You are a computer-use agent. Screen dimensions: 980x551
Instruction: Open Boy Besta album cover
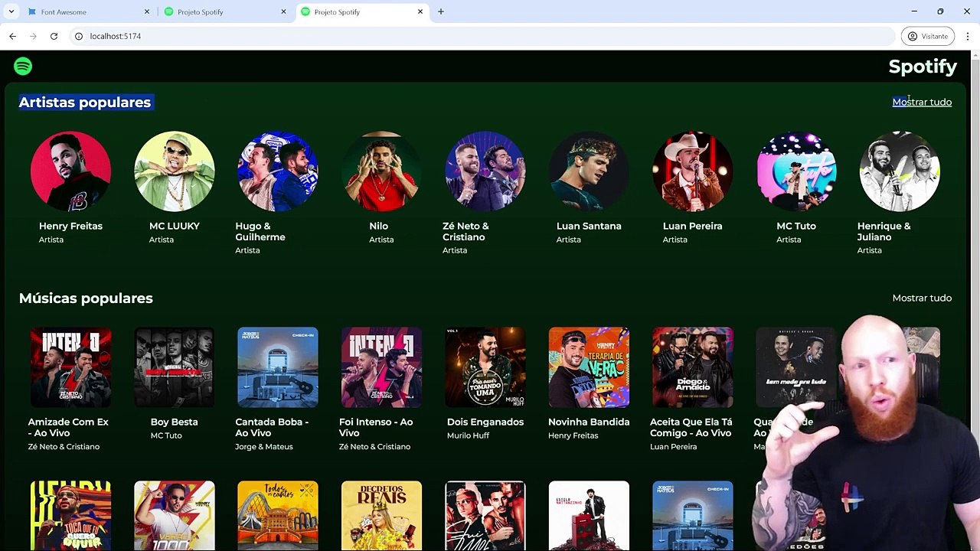pos(175,367)
